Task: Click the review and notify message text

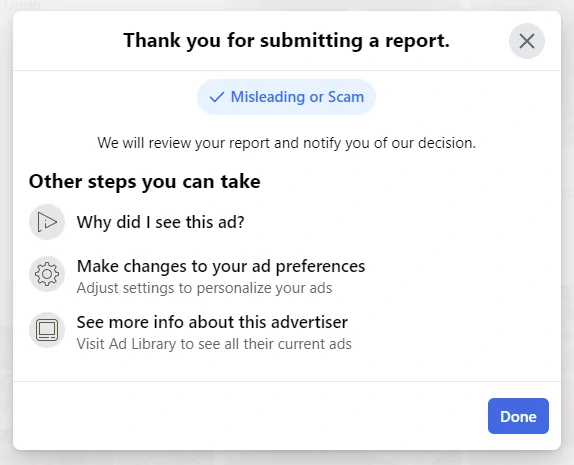Action: coord(286,143)
